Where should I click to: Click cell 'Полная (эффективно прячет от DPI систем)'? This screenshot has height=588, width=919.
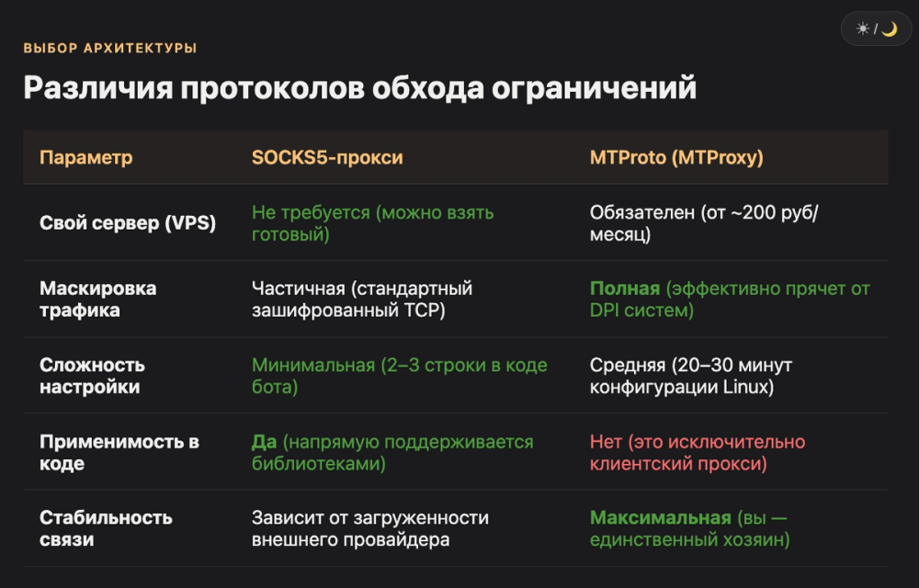[730, 300]
